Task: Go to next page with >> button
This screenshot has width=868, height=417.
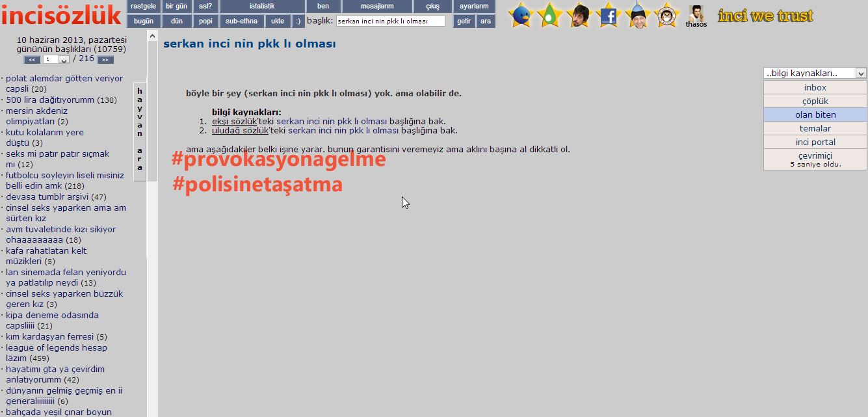Action: [x=105, y=60]
